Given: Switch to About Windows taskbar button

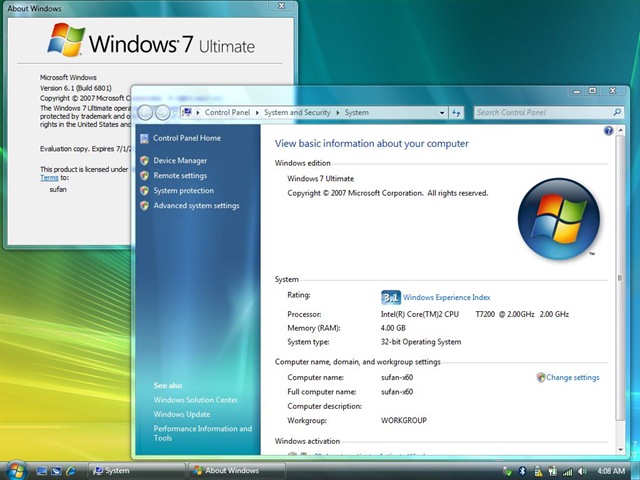Looking at the screenshot, I should pos(236,471).
